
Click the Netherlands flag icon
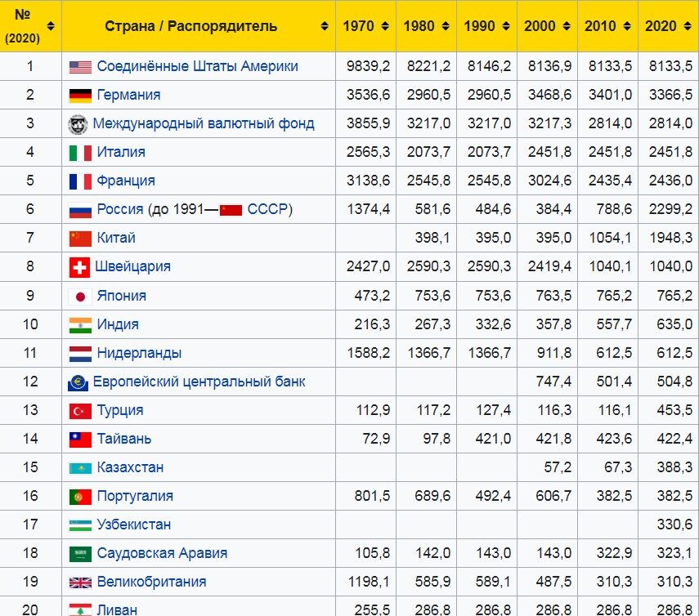[x=80, y=354]
